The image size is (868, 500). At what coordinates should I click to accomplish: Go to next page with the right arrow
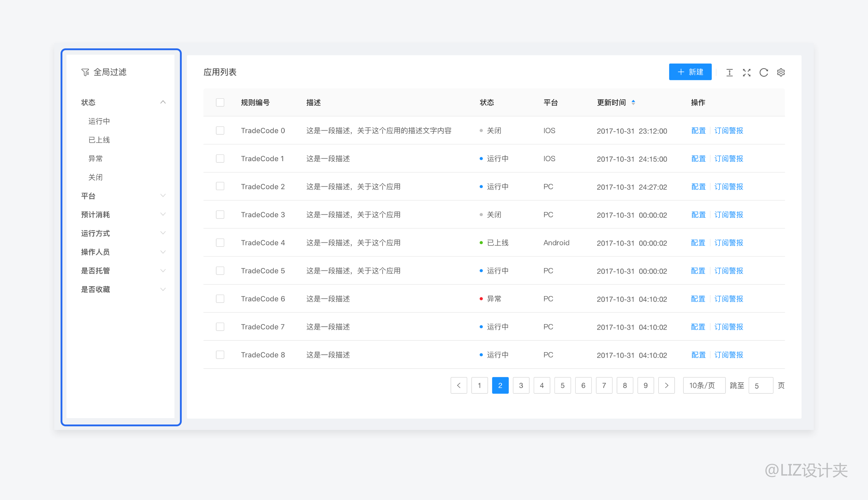(x=666, y=385)
